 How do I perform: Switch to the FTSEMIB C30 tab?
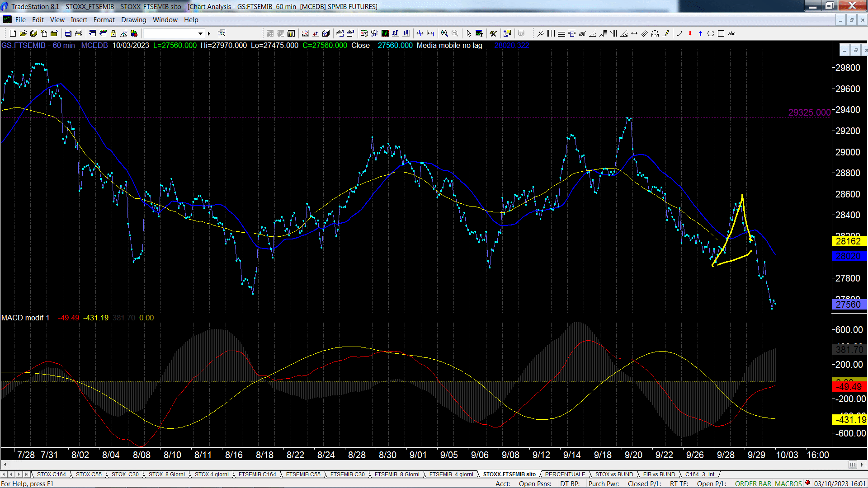point(347,474)
